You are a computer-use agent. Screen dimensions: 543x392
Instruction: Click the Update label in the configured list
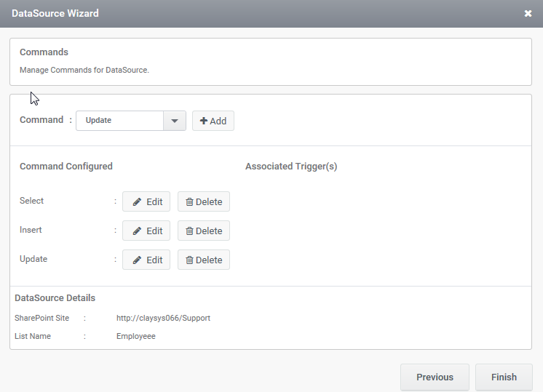[33, 259]
